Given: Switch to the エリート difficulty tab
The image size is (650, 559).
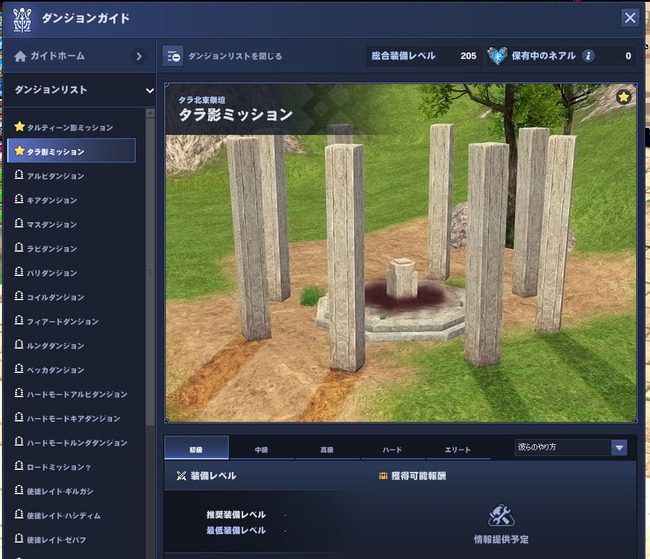Looking at the screenshot, I should pyautogui.click(x=458, y=449).
